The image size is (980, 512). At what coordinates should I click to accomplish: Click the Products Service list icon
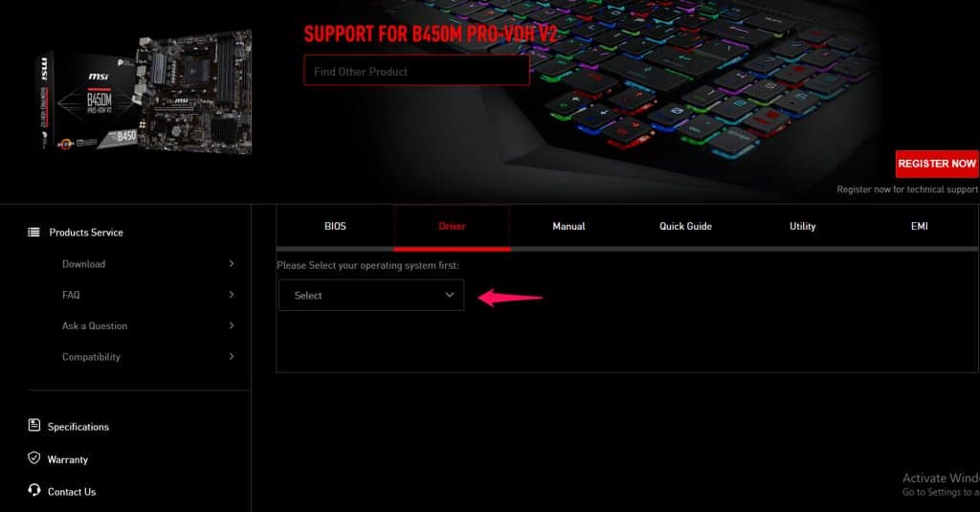tap(33, 233)
